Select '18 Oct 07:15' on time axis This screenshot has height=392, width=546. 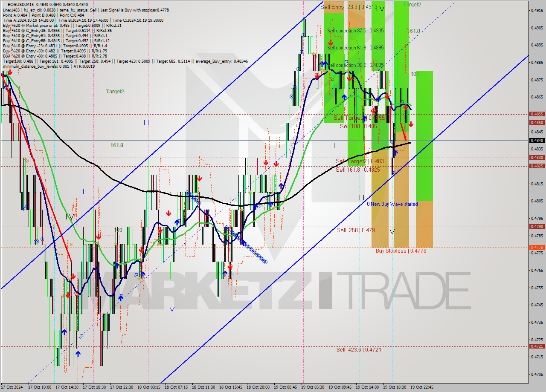coord(176,387)
